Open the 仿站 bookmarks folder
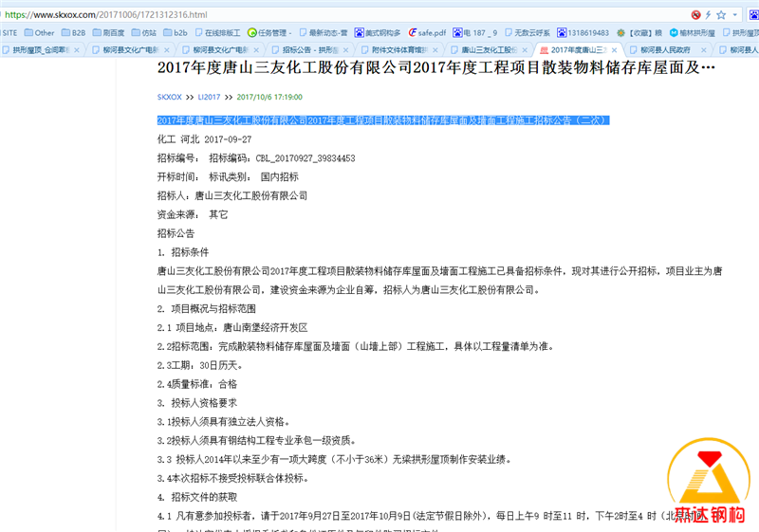This screenshot has height=532, width=759. point(144,33)
